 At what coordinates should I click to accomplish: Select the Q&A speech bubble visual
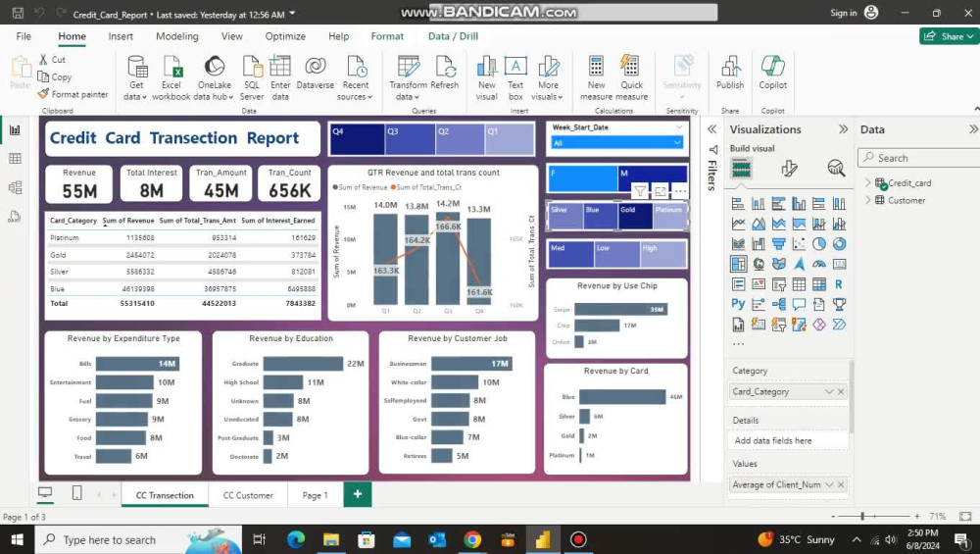point(799,304)
